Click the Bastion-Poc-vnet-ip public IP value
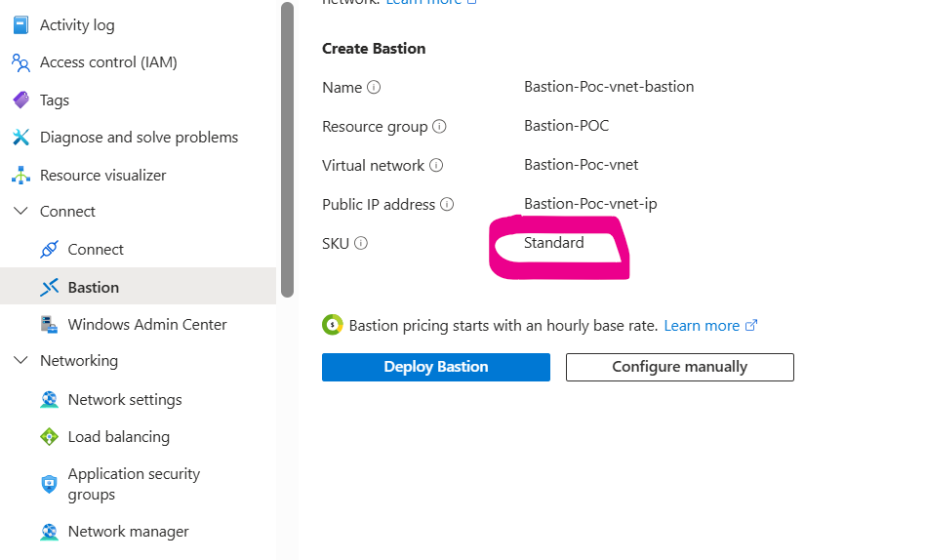 coord(590,204)
